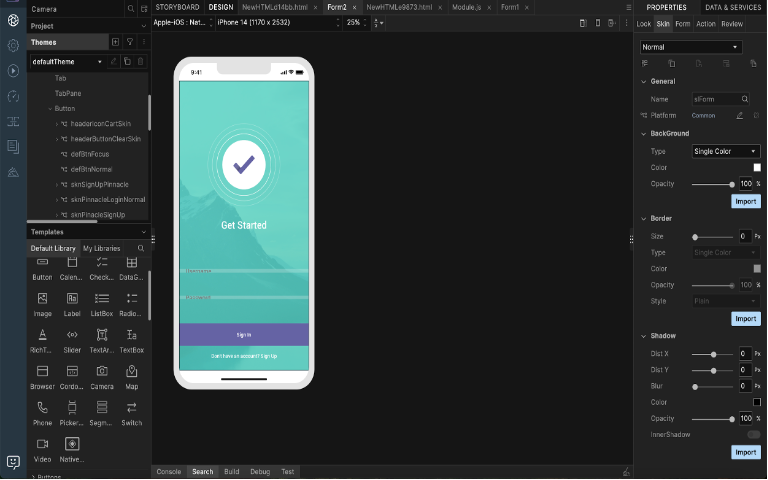Image resolution: width=768 pixels, height=480 pixels.
Task: Switch to the STORYBOARD tab
Action: point(177,7)
